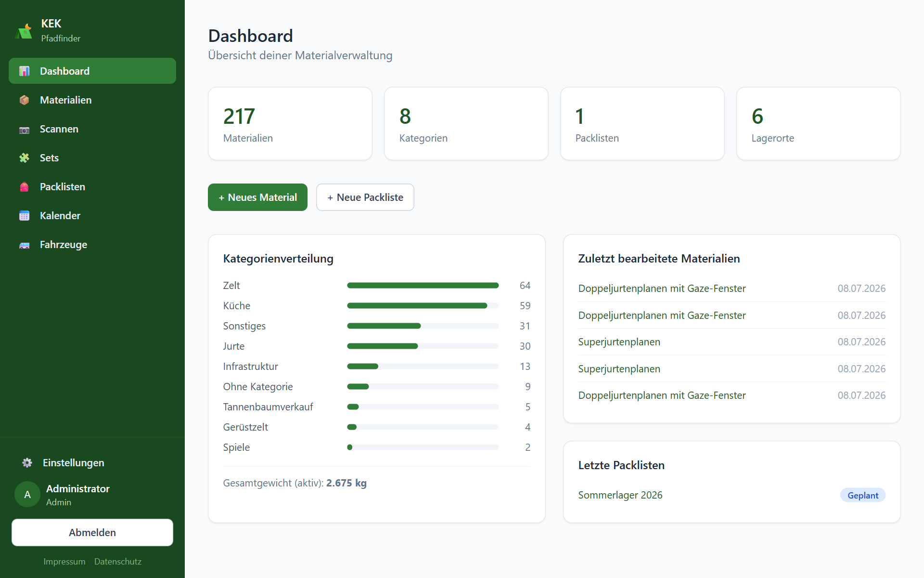The width and height of the screenshot is (924, 578).
Task: Open the Dashboard menu item
Action: 92,71
